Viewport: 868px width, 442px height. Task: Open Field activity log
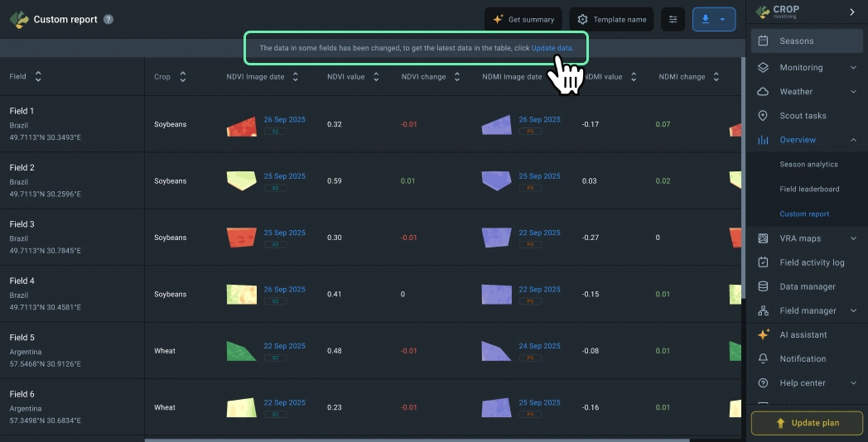811,262
